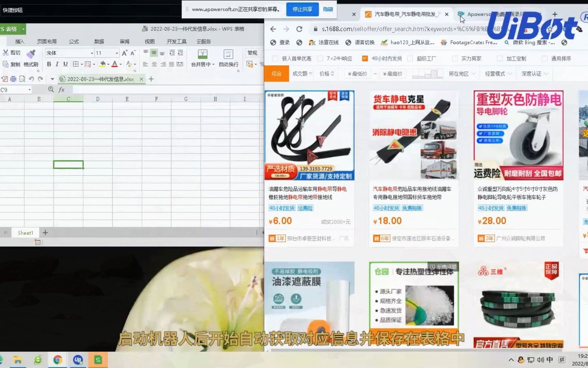The image size is (588, 368).
Task: Click the decrease indent icon in WPS
Action: 172,52
